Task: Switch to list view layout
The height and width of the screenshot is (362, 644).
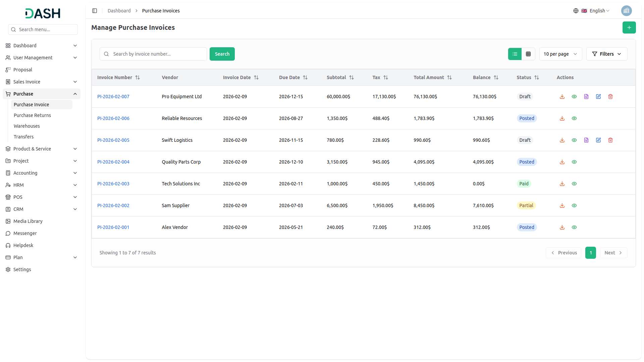Action: pyautogui.click(x=515, y=54)
